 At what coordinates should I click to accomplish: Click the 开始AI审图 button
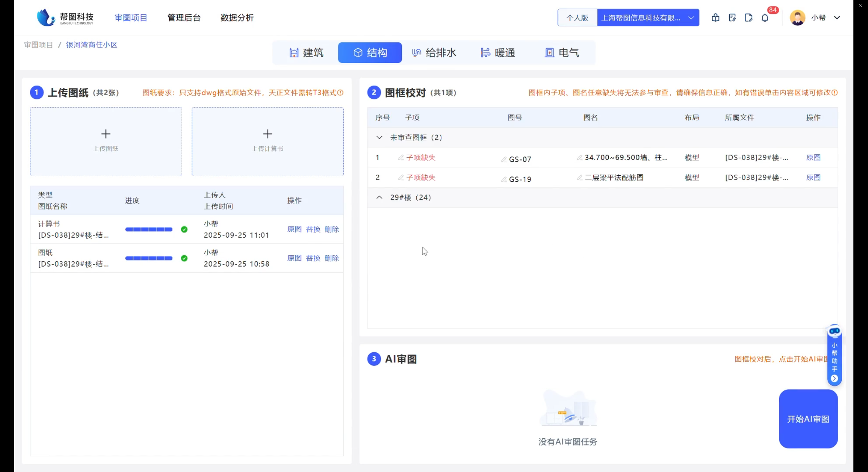tap(808, 419)
